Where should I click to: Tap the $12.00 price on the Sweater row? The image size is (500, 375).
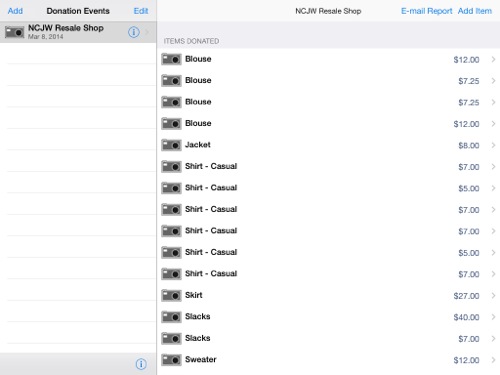[466, 360]
